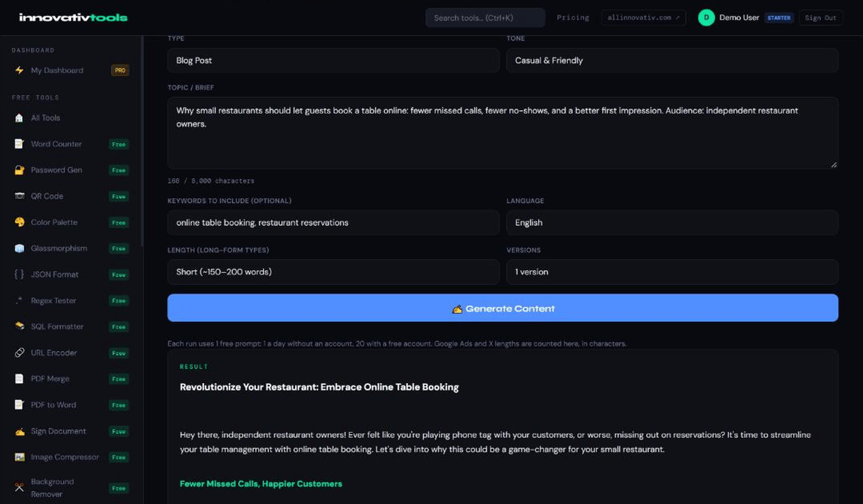Click the Free badge next to Sign Document
This screenshot has width=863, height=504.
(119, 431)
